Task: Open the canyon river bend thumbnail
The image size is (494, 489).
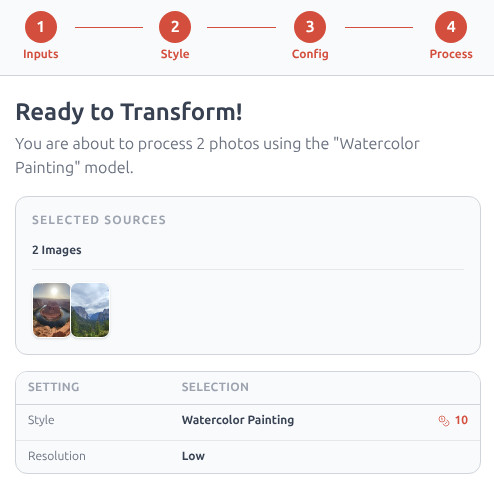Action: point(52,310)
